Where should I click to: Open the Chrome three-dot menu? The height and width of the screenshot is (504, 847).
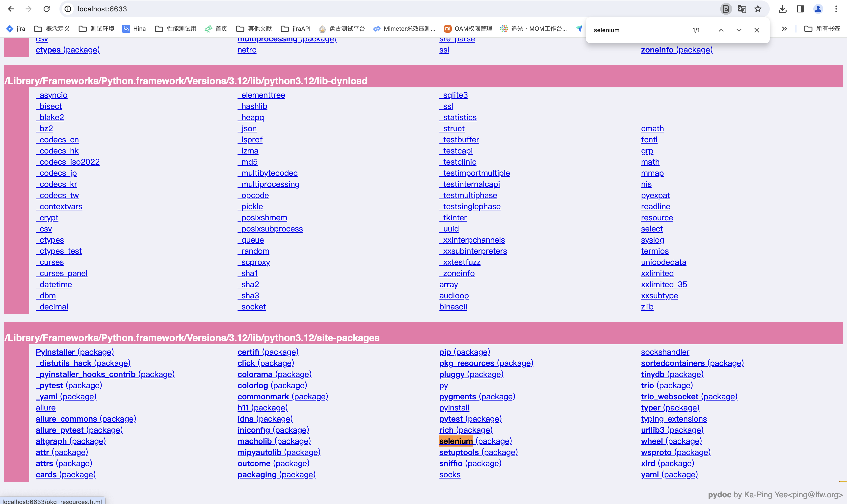836,9
